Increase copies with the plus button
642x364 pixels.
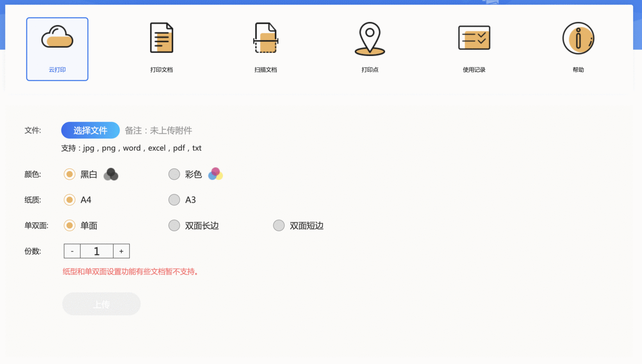pyautogui.click(x=121, y=251)
